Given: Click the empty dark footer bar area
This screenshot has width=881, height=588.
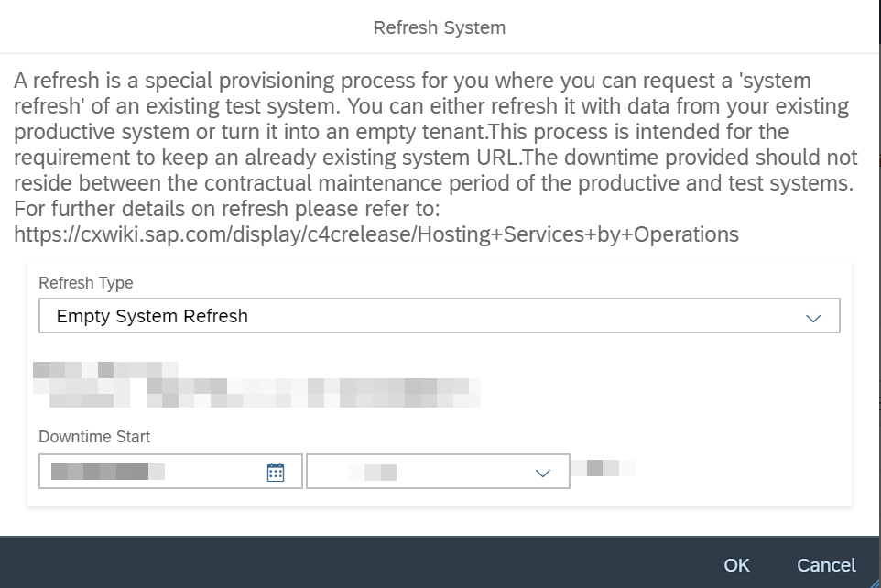Looking at the screenshot, I should point(360,562).
